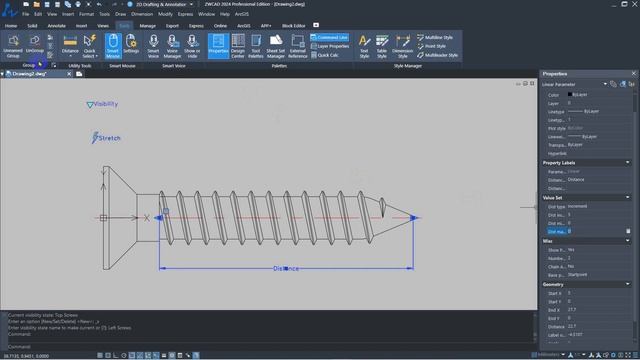Activate Smart Voice microphone tool
Viewport: 640px width, 360px height.
click(x=153, y=46)
